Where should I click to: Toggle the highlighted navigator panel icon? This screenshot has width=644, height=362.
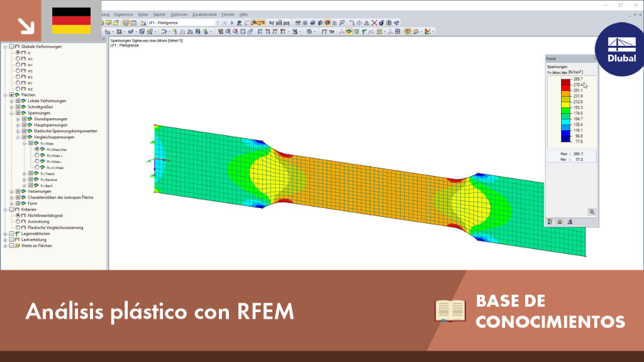click(x=126, y=23)
